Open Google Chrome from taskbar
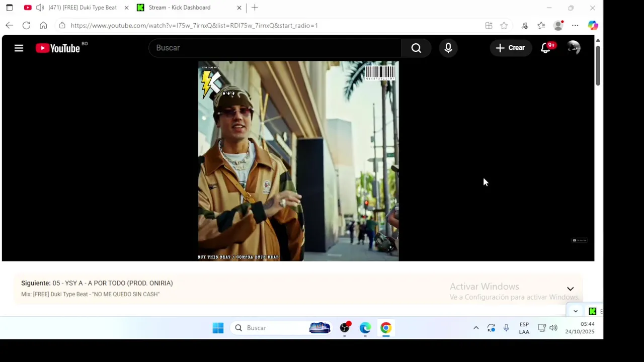 click(386, 328)
